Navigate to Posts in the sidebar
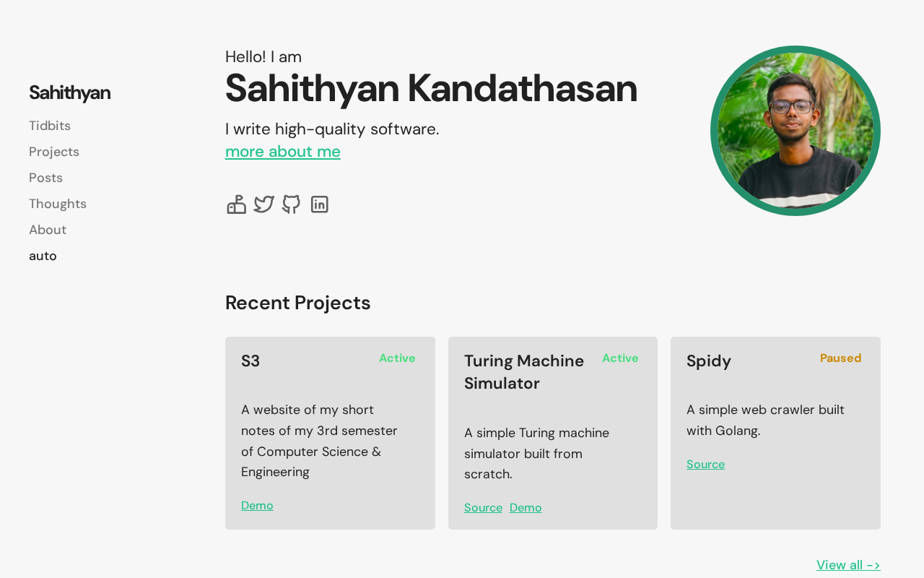924x578 pixels. pos(45,178)
